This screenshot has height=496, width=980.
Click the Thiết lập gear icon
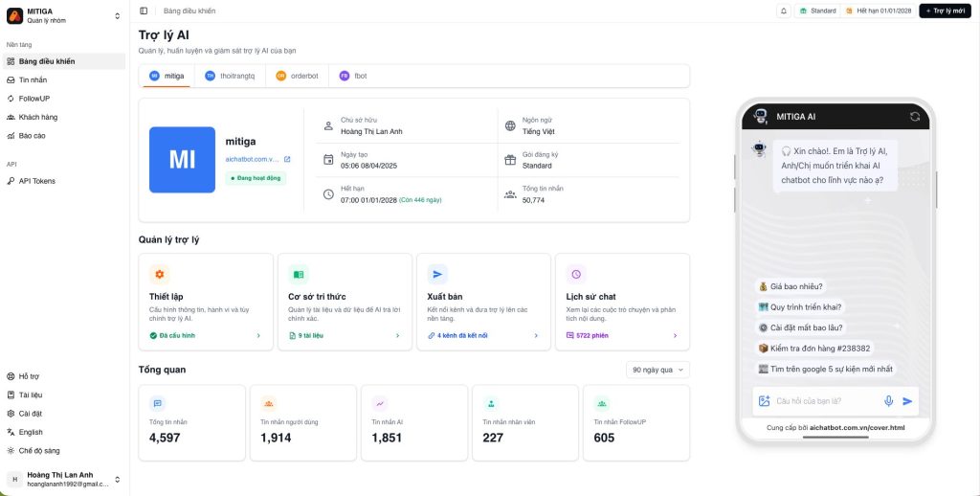[x=160, y=274]
